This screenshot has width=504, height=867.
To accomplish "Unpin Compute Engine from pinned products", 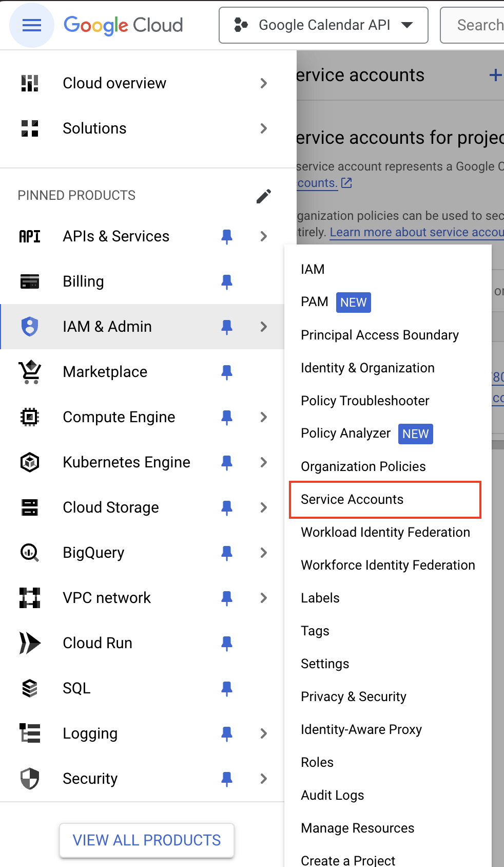I will 227,417.
